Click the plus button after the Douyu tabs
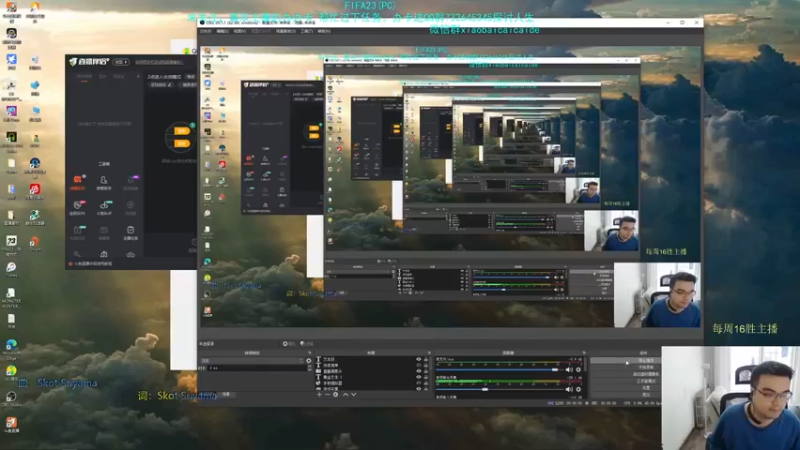800x450 pixels. click(138, 76)
